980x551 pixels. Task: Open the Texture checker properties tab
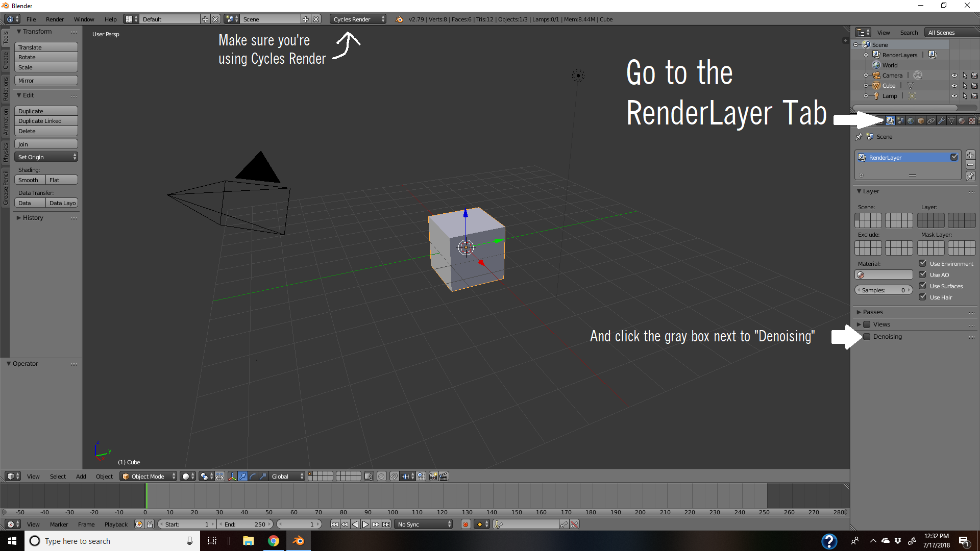(x=972, y=121)
